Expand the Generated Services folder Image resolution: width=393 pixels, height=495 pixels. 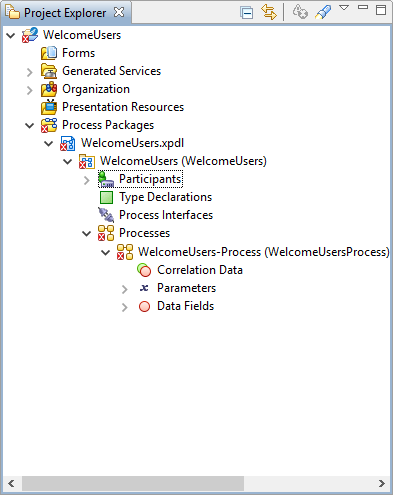coord(30,72)
